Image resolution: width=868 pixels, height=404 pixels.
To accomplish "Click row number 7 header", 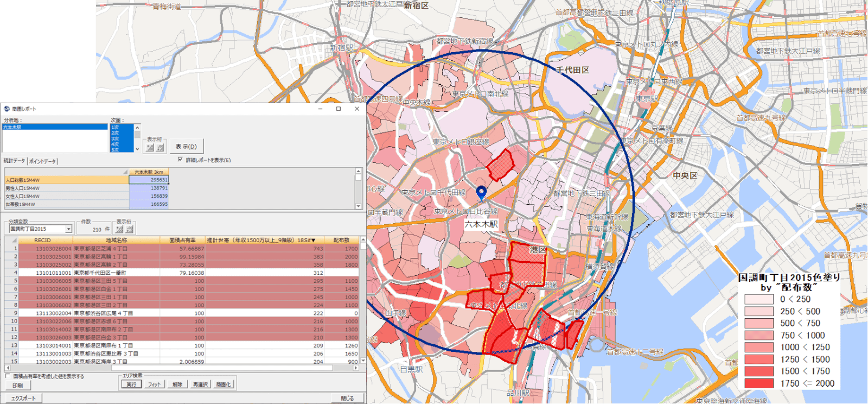I will (x=12, y=296).
